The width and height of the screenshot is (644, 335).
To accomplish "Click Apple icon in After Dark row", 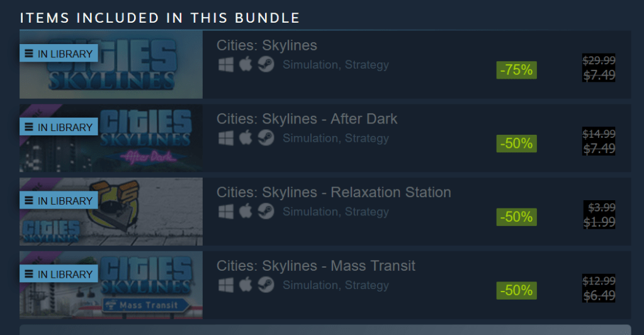I will click(246, 138).
